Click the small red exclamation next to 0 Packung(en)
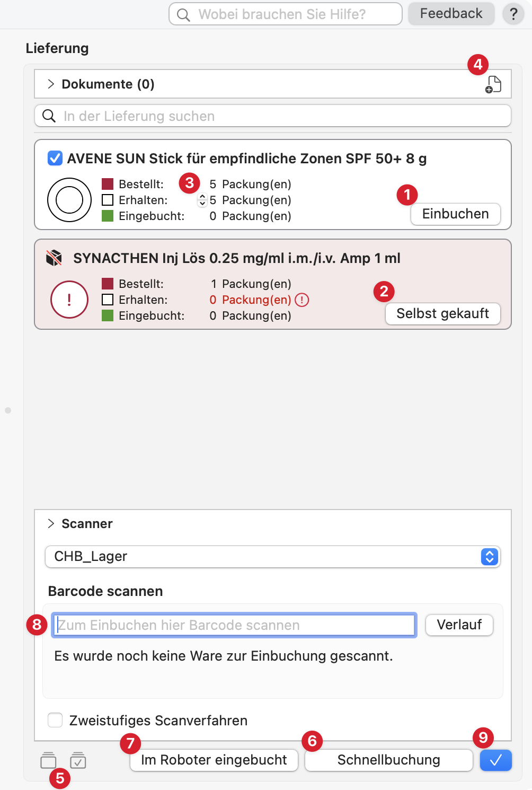532x790 pixels. coord(302,300)
